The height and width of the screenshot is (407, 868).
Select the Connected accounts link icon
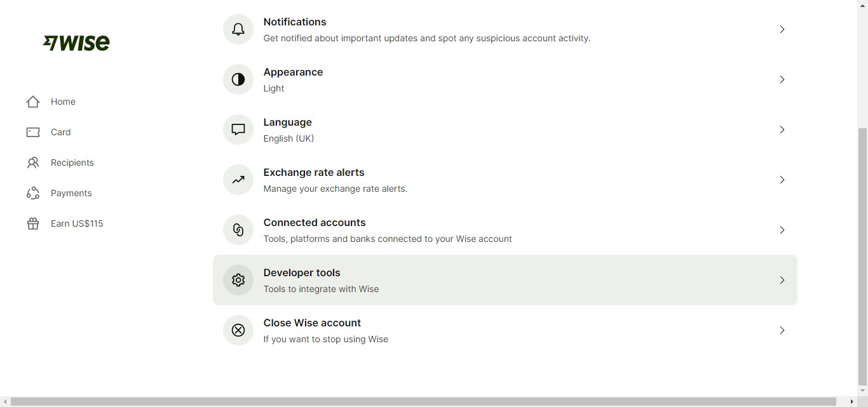(x=238, y=230)
